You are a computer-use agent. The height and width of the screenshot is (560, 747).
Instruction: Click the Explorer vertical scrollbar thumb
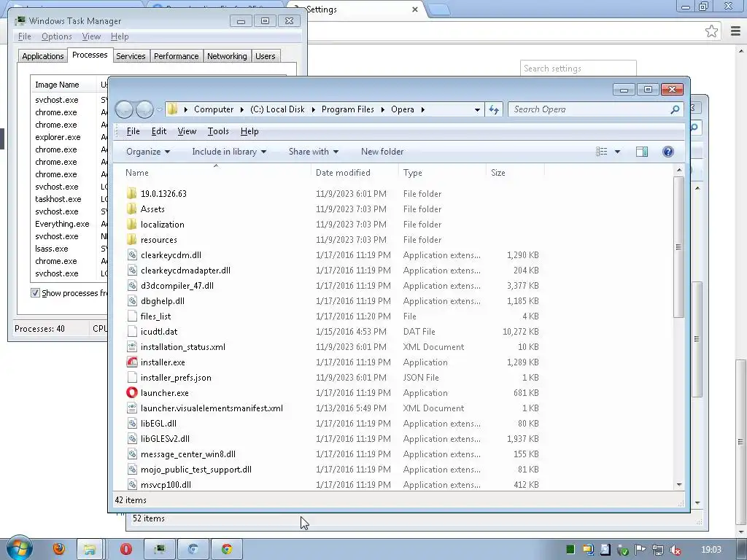click(679, 246)
